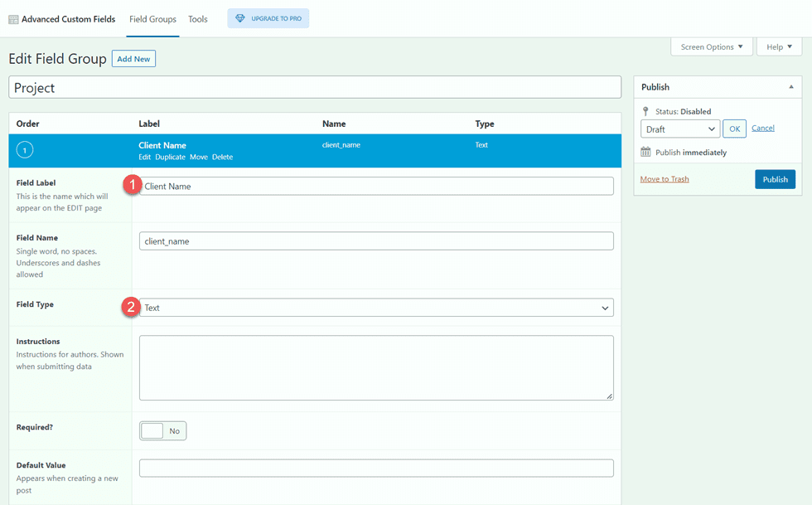Viewport: 812px width, 505px height.
Task: Open the Screen Options dropdown
Action: [711, 46]
